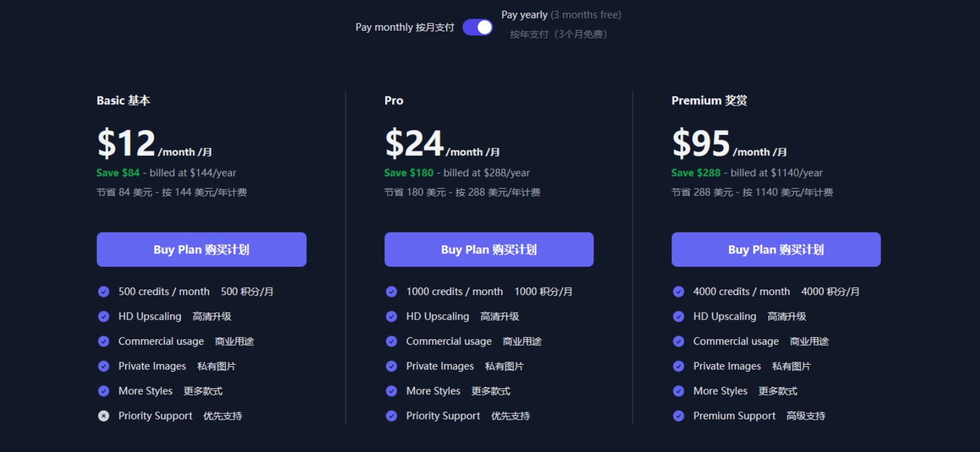Click Basic 500 credits checkmark icon
The width and height of the screenshot is (980, 452).
point(104,292)
